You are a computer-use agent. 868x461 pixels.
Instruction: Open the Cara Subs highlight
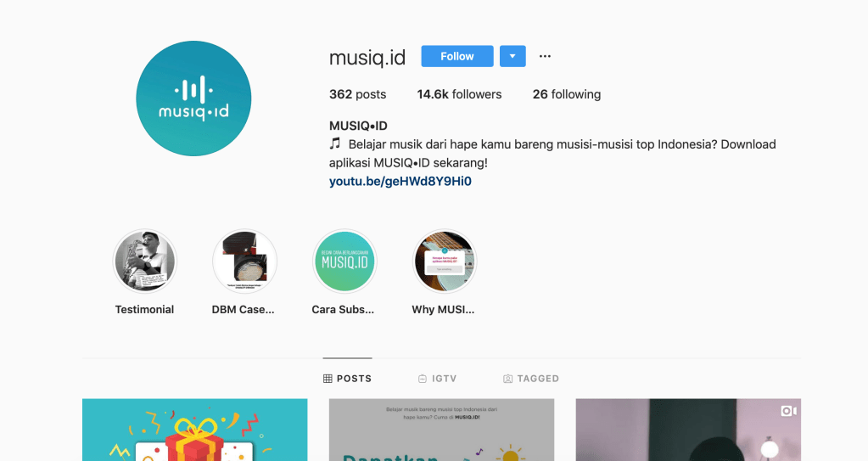coord(344,261)
